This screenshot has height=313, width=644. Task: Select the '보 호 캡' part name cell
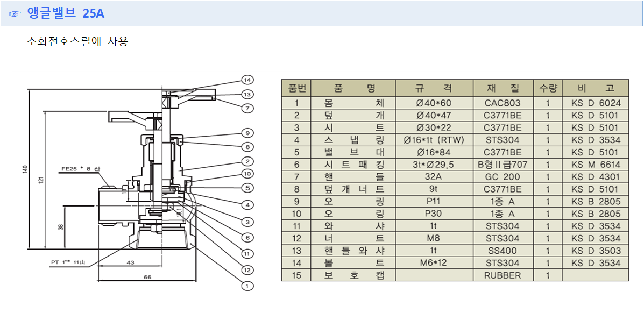(x=353, y=275)
